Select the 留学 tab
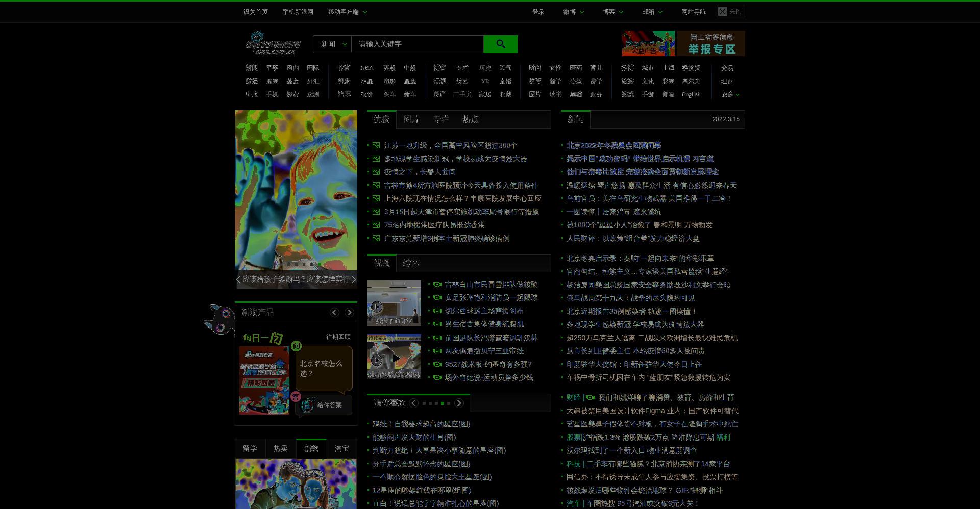 click(250, 448)
